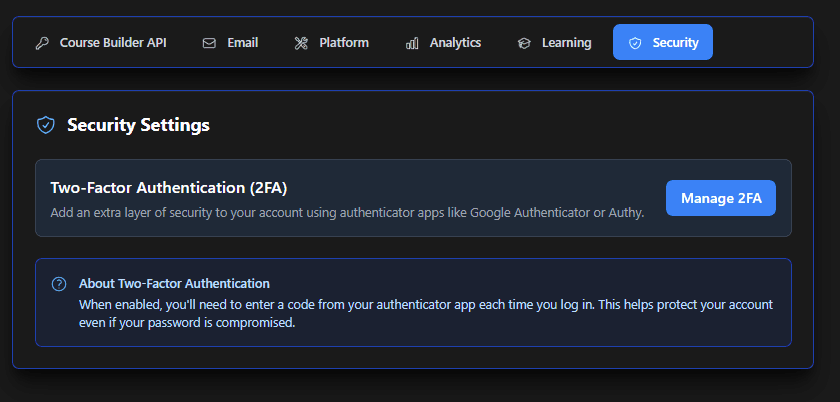The width and height of the screenshot is (840, 402).
Task: Click the question mark info icon
Action: click(59, 284)
